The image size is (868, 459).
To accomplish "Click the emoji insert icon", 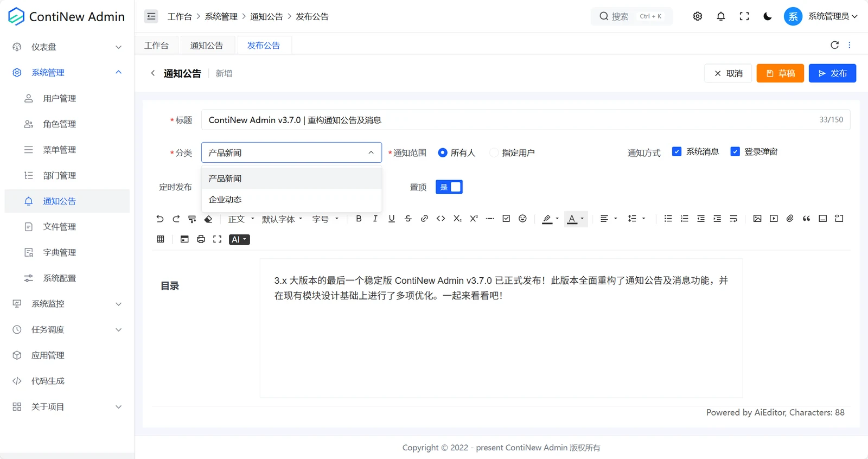I will pyautogui.click(x=522, y=219).
